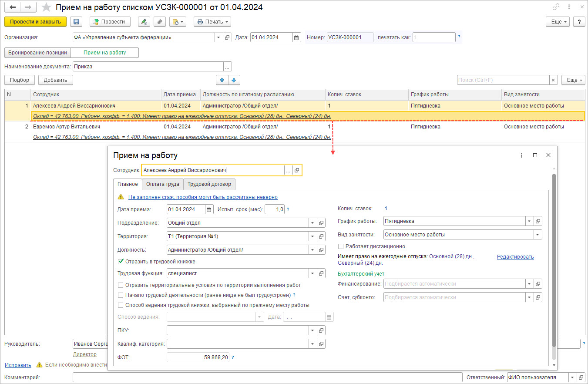588x384 pixels.
Task: Open the Главное tab in dialog
Action: click(x=128, y=184)
